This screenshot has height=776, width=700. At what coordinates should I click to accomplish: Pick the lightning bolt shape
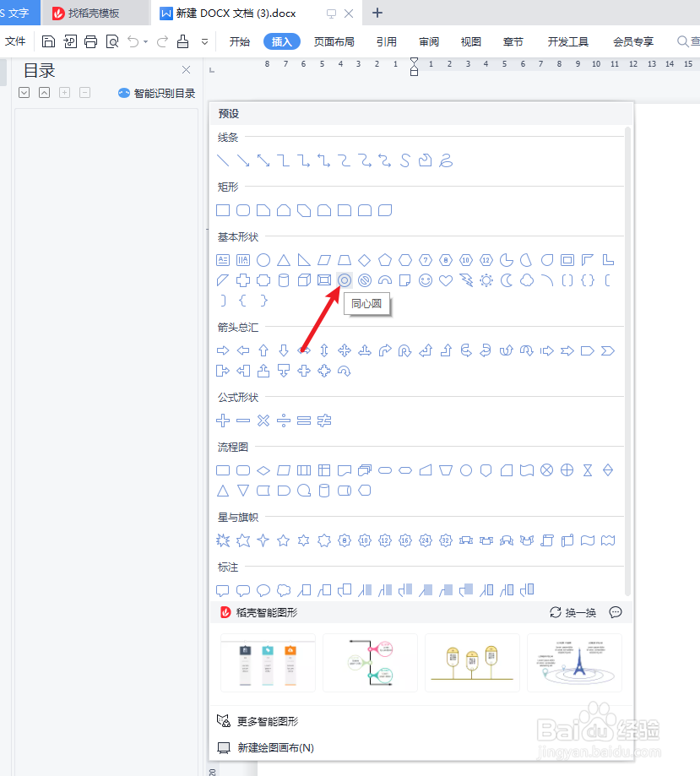pos(465,281)
